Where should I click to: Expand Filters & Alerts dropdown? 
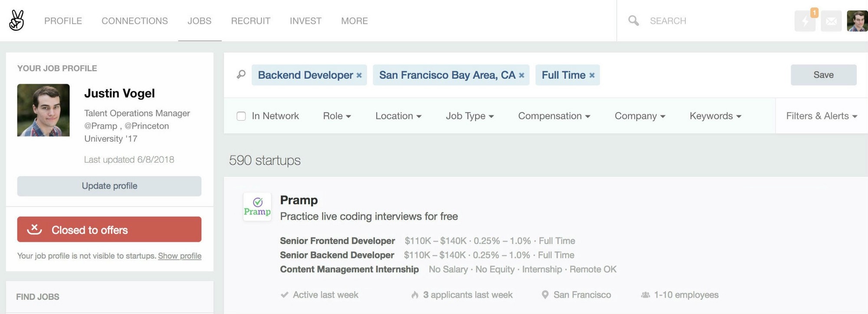(821, 116)
